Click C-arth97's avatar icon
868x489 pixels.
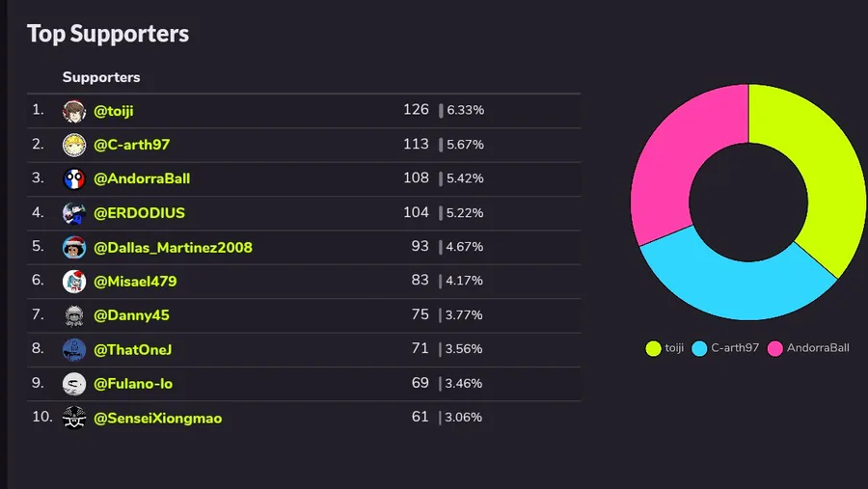[x=74, y=145]
